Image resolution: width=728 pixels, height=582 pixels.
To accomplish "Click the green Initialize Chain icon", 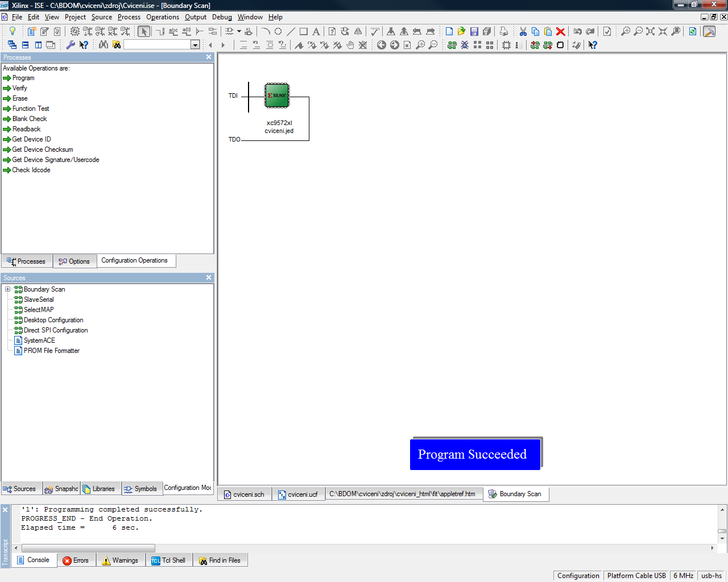I will pyautogui.click(x=452, y=44).
